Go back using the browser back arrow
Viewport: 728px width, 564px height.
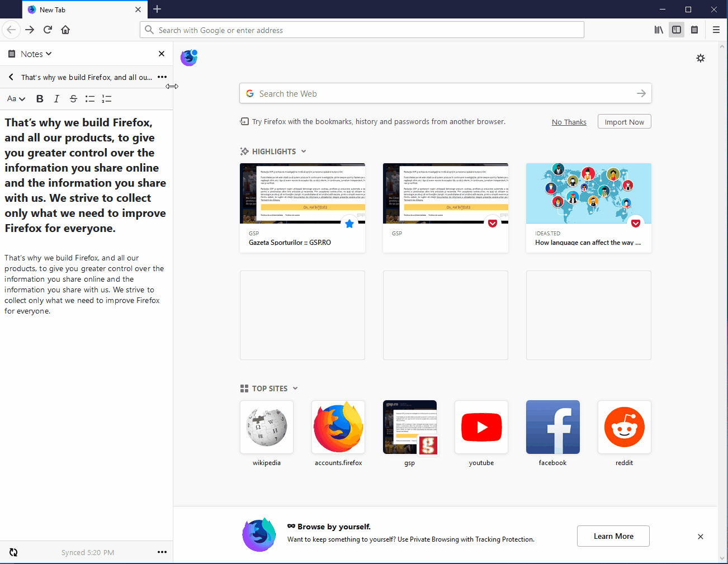point(11,30)
